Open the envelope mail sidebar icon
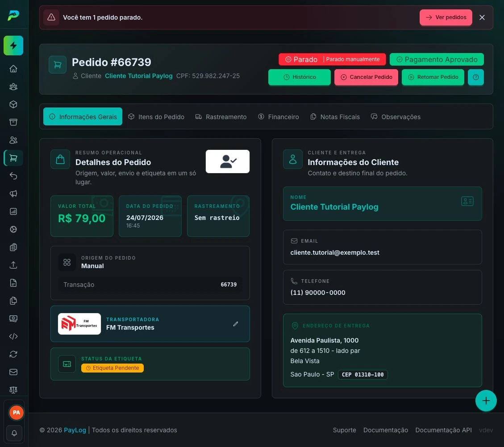Viewport: 504px width, 447px height. (x=13, y=372)
